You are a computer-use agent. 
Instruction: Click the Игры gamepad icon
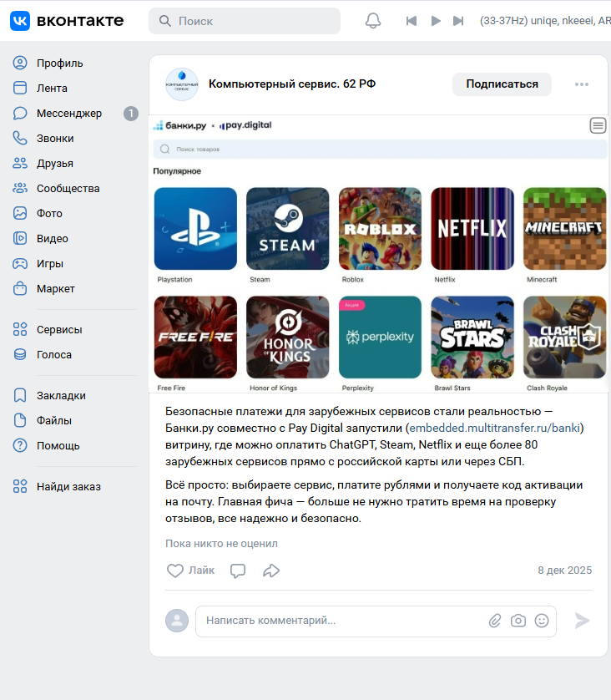[x=20, y=263]
